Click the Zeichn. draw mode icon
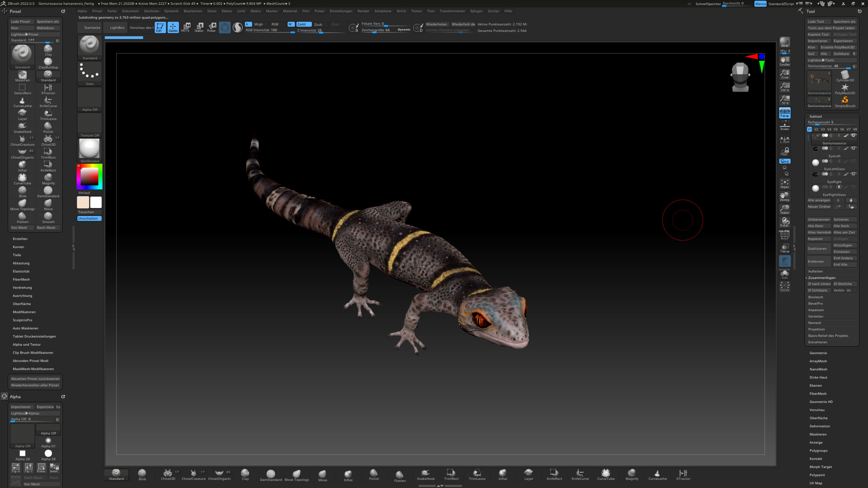This screenshot has height=488, width=868. 173,27
